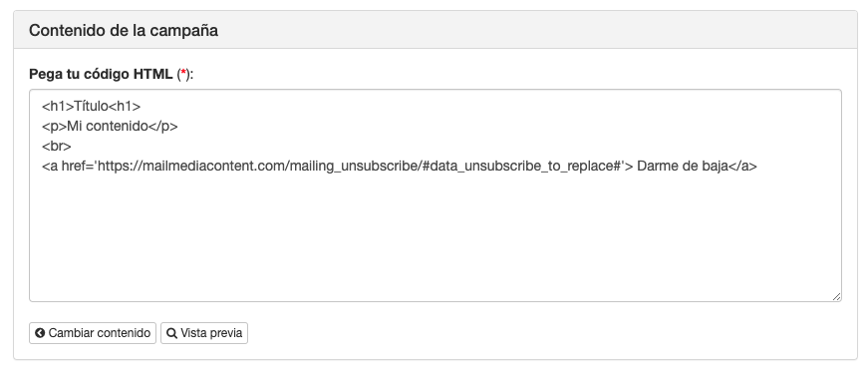Click the red required asterisk
Viewport: 868px width, 373px height.
183,74
